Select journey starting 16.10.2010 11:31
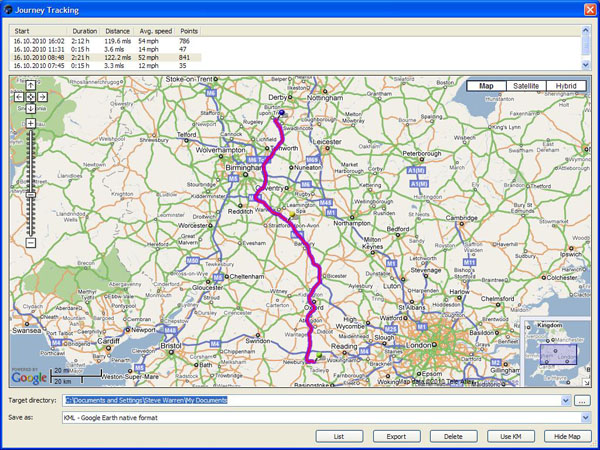This screenshot has height=450, width=600. [106, 49]
